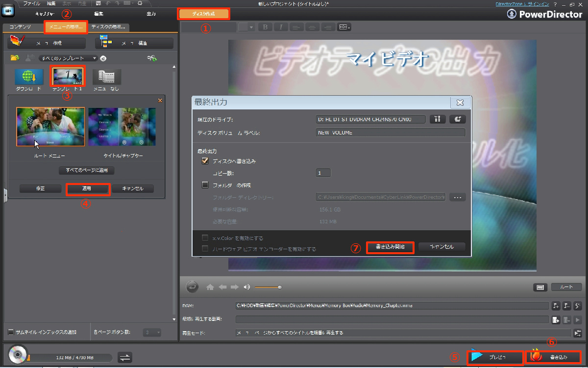Open drive burn settings tools icon
588x368 pixels.
437,119
